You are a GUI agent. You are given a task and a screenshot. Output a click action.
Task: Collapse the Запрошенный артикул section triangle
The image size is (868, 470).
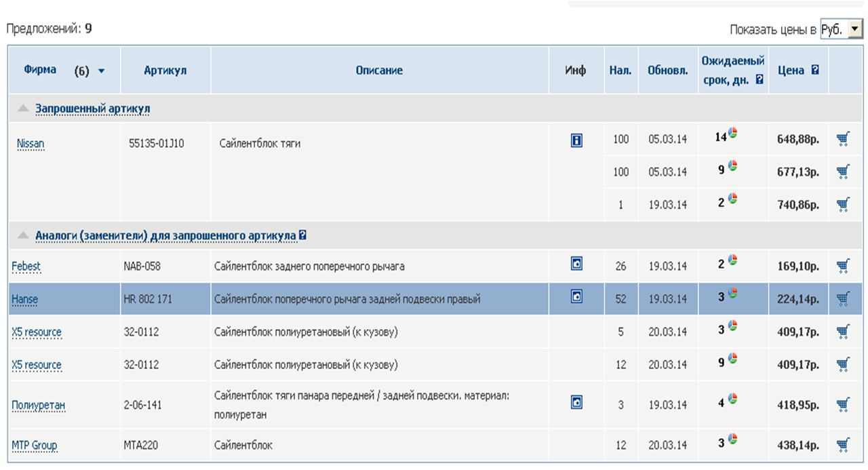24,108
